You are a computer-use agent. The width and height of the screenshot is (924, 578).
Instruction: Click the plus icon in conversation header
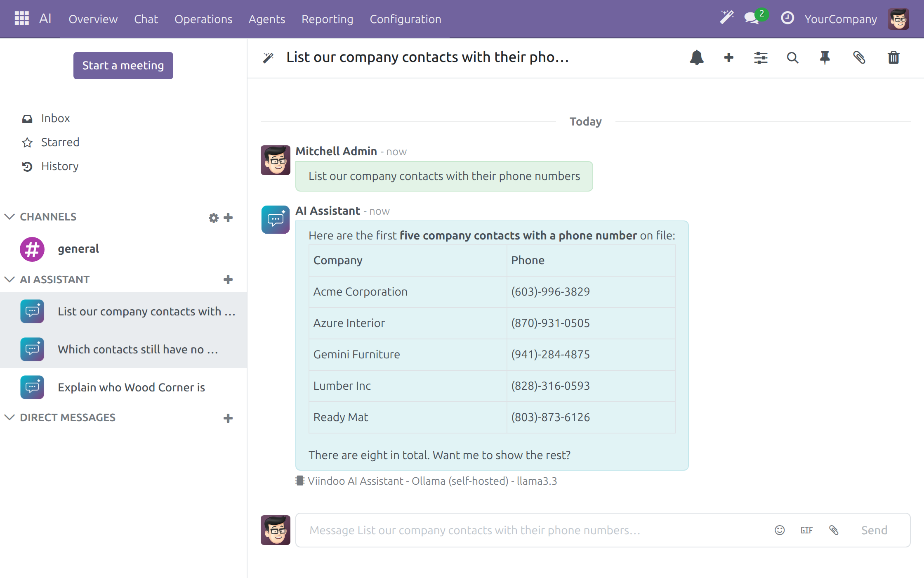[x=729, y=57]
